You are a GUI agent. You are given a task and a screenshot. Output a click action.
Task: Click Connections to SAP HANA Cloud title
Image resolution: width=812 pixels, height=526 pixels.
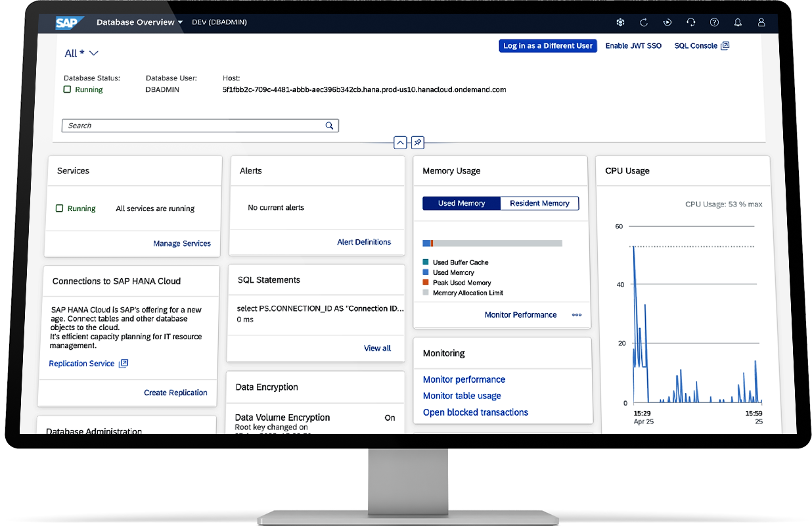[x=116, y=281]
